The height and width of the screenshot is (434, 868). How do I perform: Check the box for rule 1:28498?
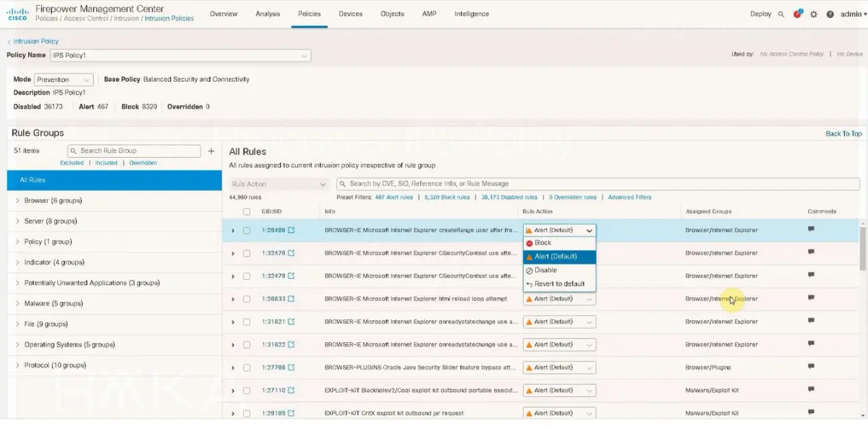click(247, 231)
